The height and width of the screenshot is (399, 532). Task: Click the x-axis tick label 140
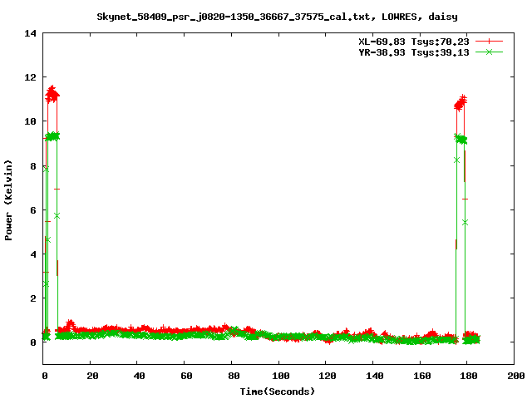[375, 376]
